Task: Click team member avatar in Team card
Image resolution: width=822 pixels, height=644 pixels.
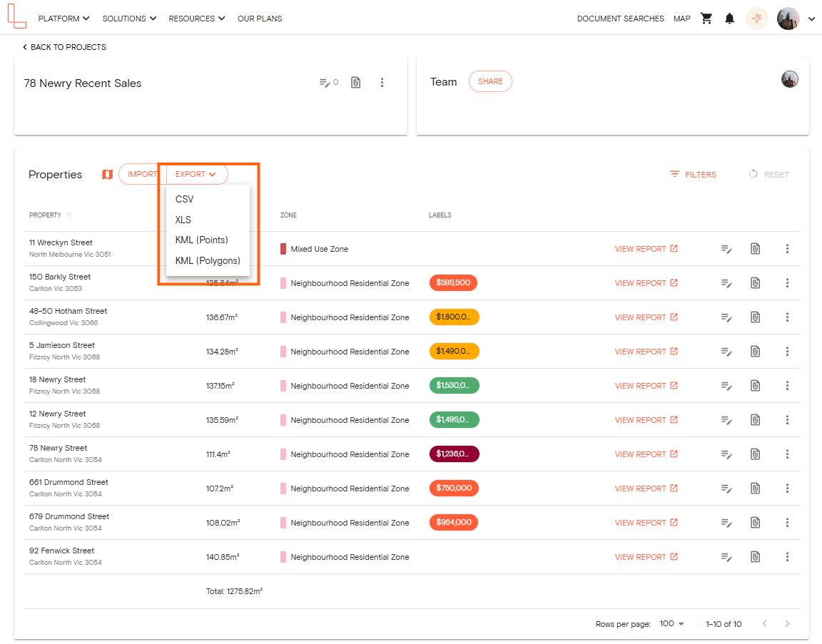Action: click(789, 79)
